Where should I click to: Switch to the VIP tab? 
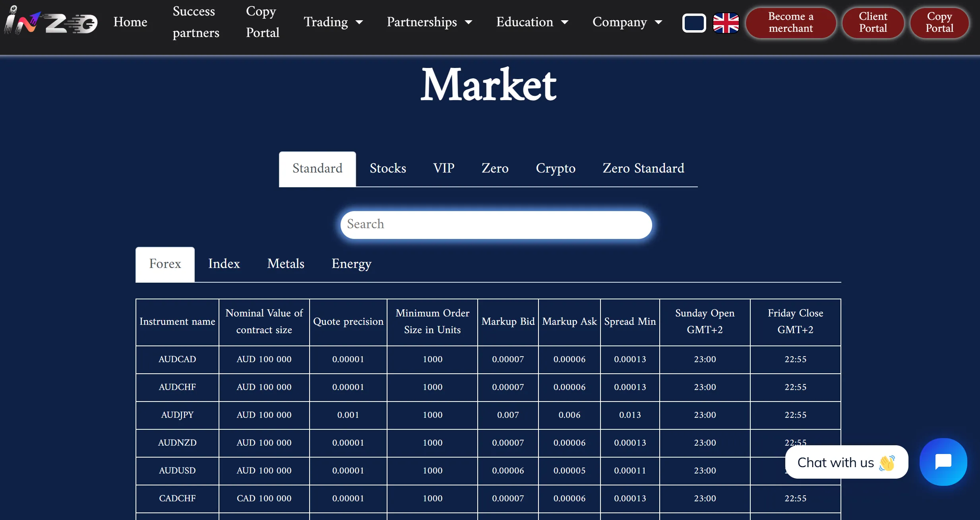point(444,169)
